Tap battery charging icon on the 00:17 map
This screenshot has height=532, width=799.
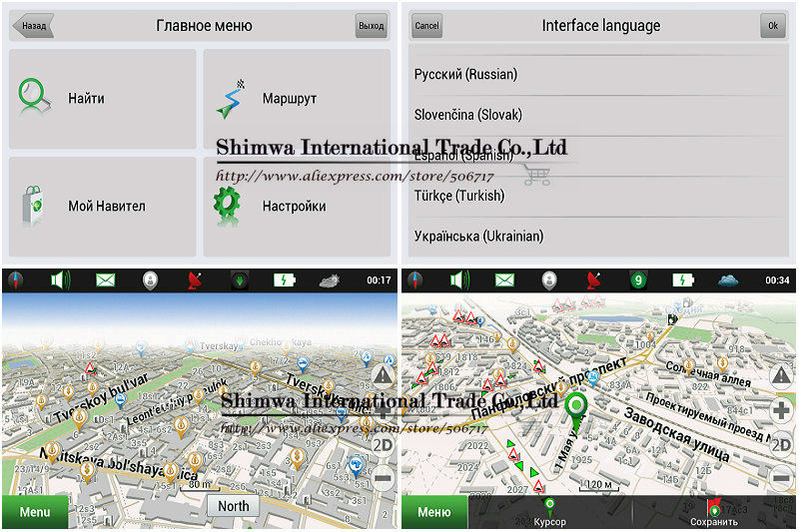point(285,280)
